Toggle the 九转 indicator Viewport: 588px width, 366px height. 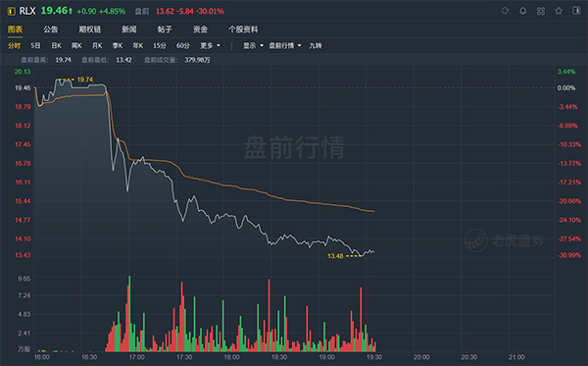click(x=316, y=46)
